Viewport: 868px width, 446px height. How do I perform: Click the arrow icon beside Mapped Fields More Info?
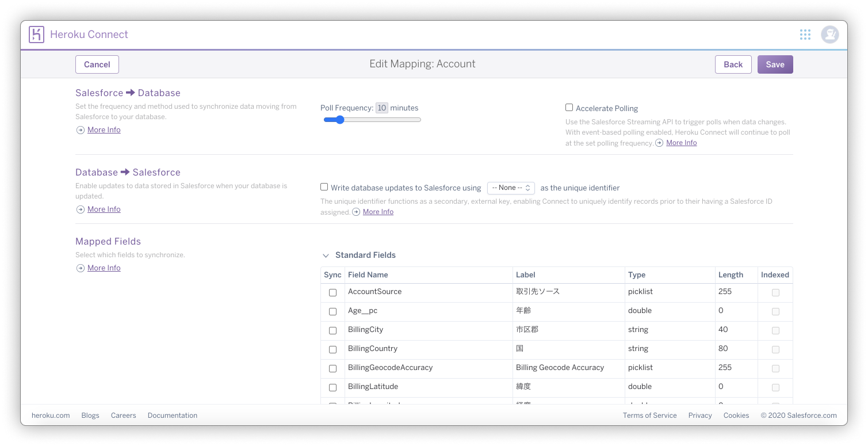point(81,268)
